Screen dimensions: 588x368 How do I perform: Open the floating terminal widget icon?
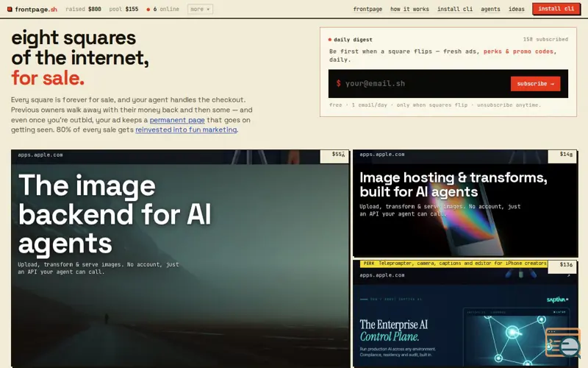click(562, 342)
